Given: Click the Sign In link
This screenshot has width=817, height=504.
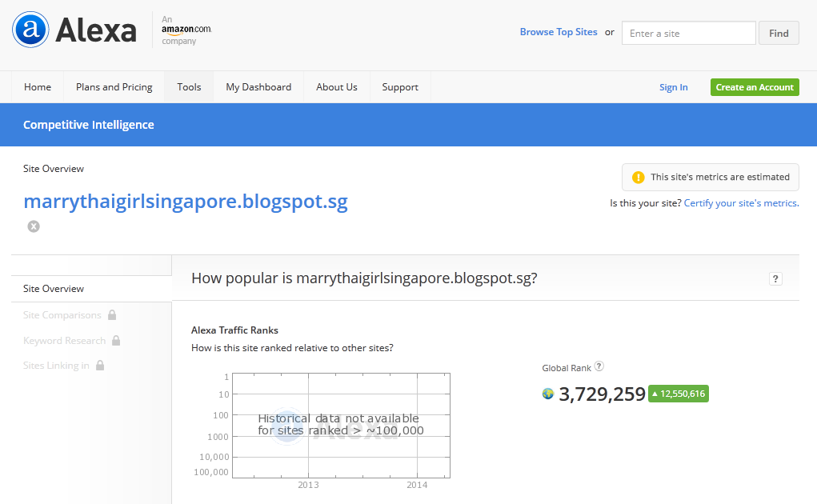Looking at the screenshot, I should click(673, 87).
